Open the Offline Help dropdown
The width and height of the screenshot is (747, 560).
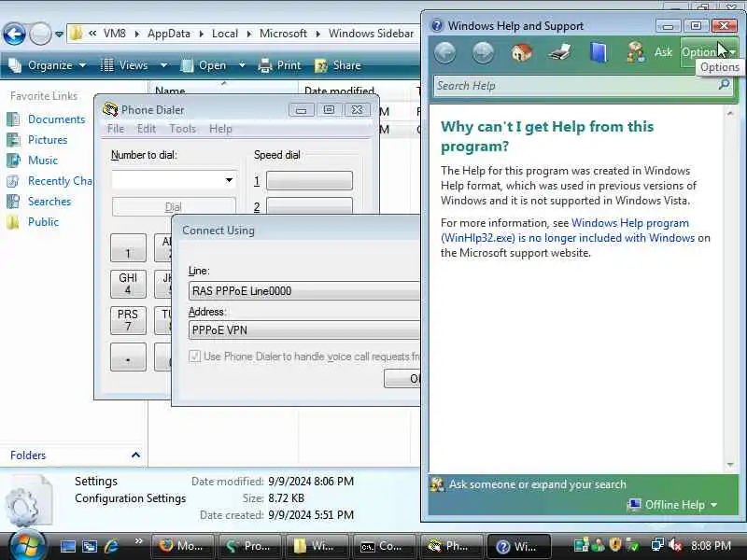point(673,505)
